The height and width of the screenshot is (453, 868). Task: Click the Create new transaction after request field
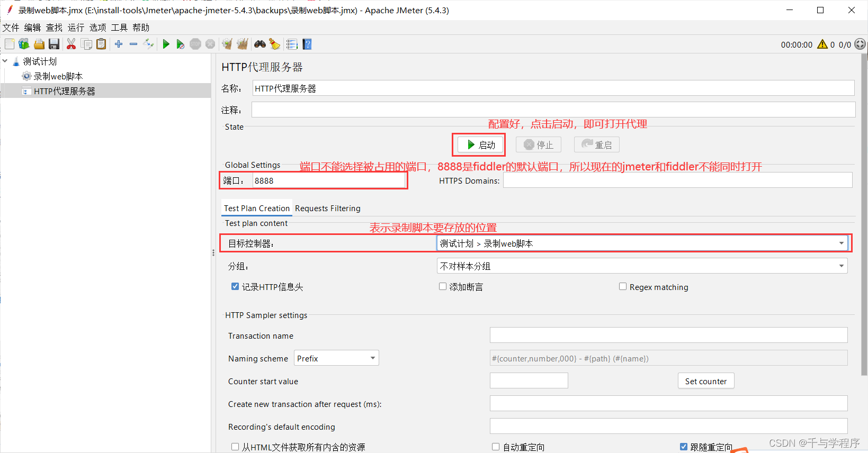[669, 403]
